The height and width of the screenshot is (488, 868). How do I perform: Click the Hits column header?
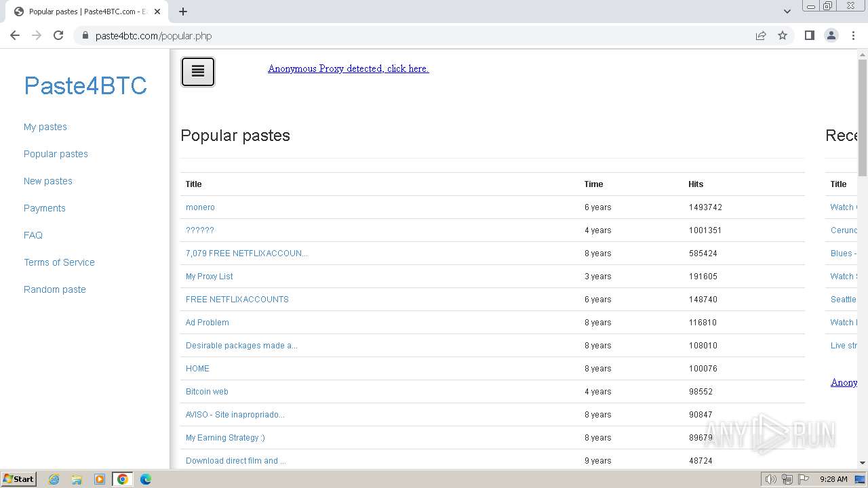(x=696, y=184)
